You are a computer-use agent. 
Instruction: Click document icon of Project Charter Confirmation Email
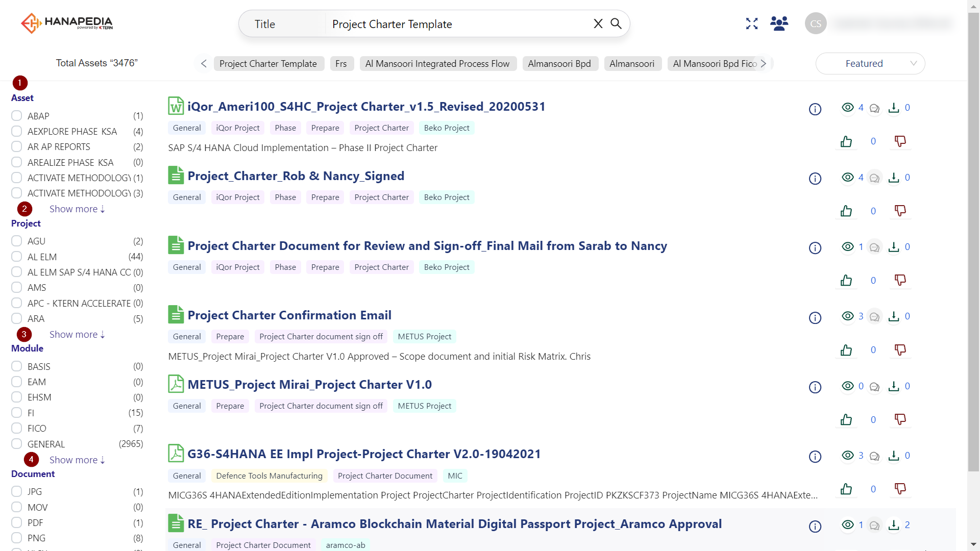[176, 315]
